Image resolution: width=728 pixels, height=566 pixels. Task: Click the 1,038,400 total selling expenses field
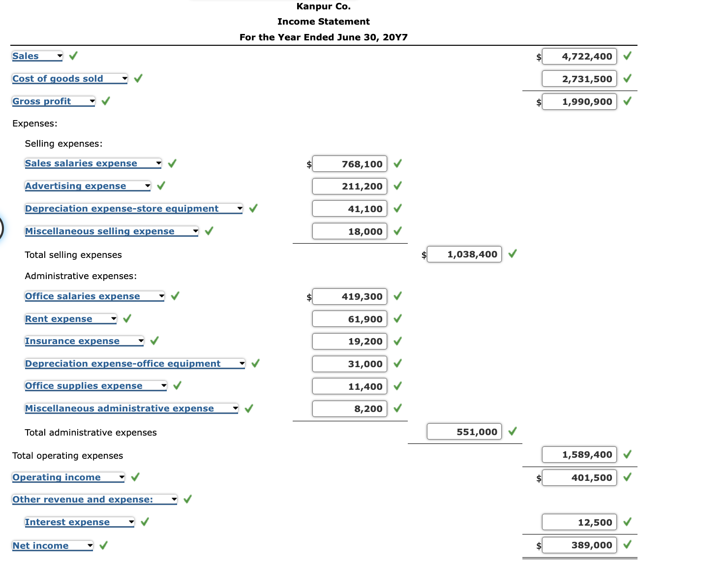pyautogui.click(x=464, y=254)
